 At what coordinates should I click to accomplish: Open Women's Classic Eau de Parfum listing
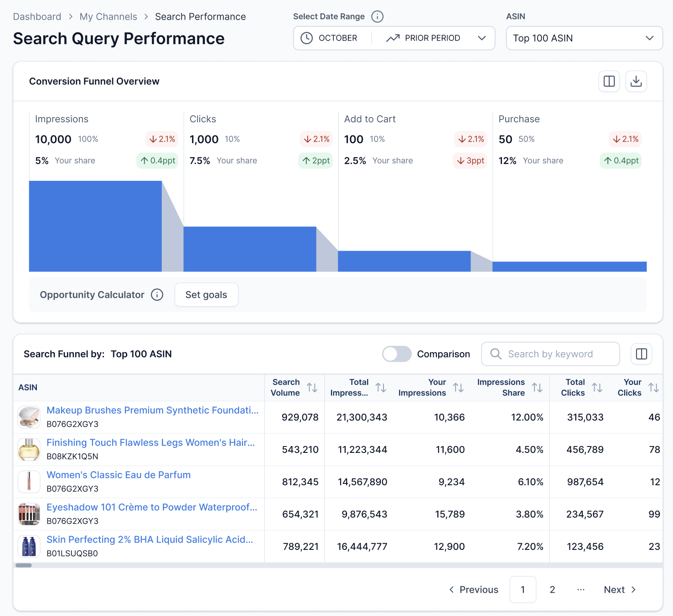[x=119, y=475]
